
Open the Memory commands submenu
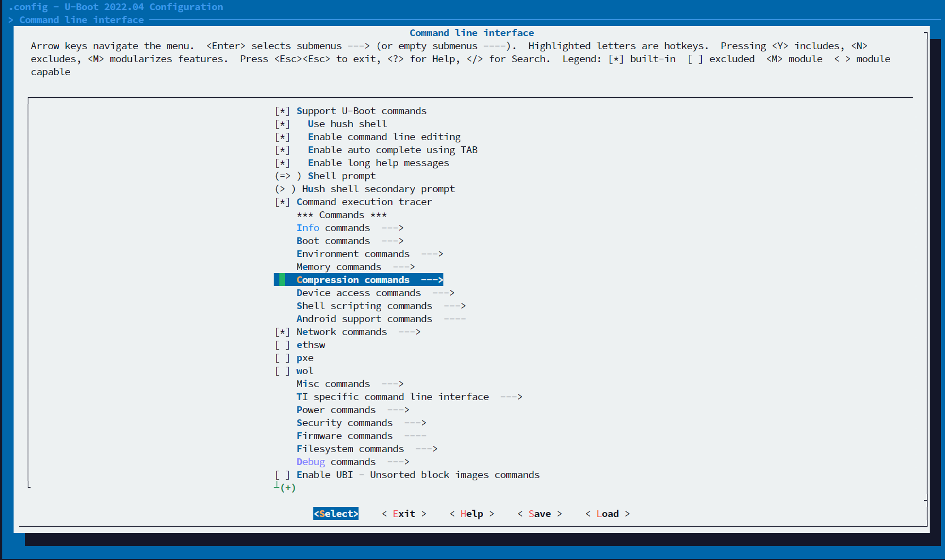(x=356, y=267)
